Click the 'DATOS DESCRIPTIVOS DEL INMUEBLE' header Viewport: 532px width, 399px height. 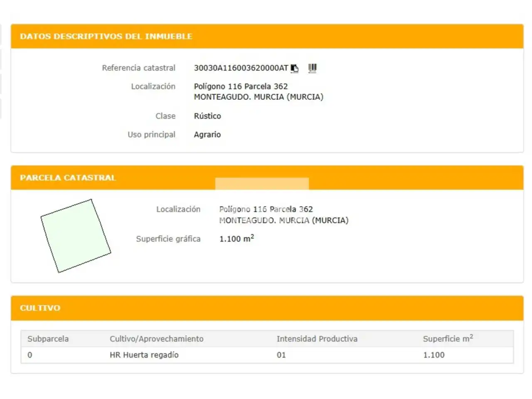pyautogui.click(x=106, y=37)
